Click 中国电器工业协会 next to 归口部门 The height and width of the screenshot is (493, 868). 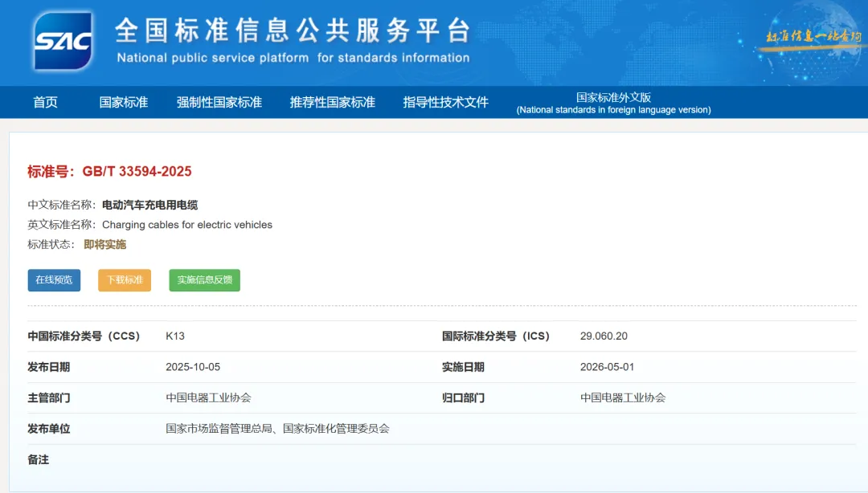pos(623,397)
